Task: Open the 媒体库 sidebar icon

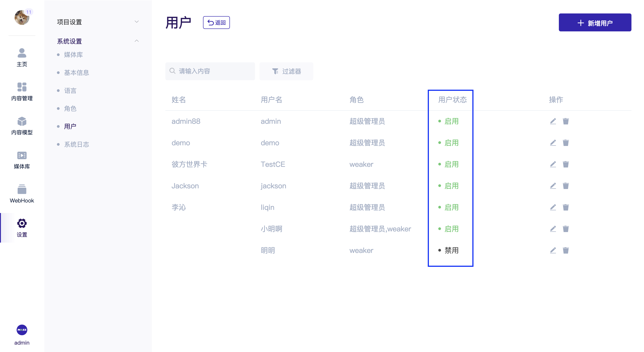Action: [x=22, y=155]
